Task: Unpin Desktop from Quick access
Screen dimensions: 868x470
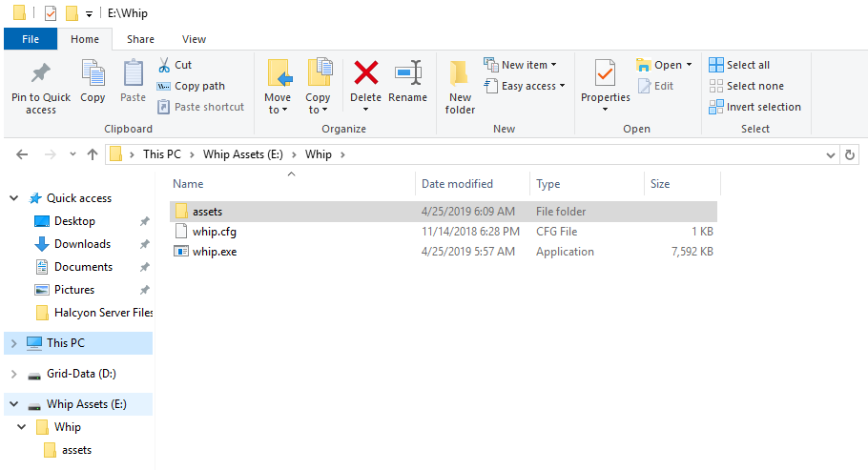Action: (144, 221)
